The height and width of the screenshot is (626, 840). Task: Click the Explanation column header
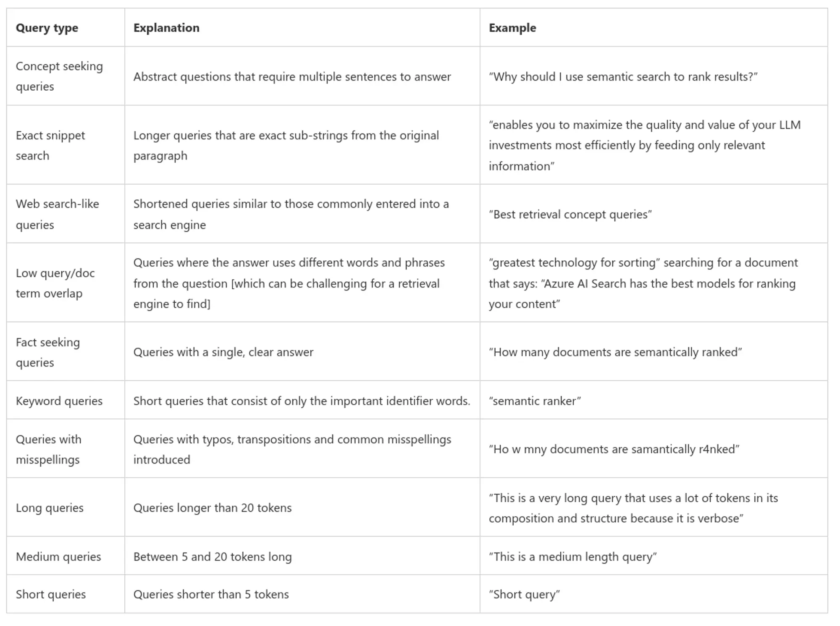pyautogui.click(x=166, y=28)
